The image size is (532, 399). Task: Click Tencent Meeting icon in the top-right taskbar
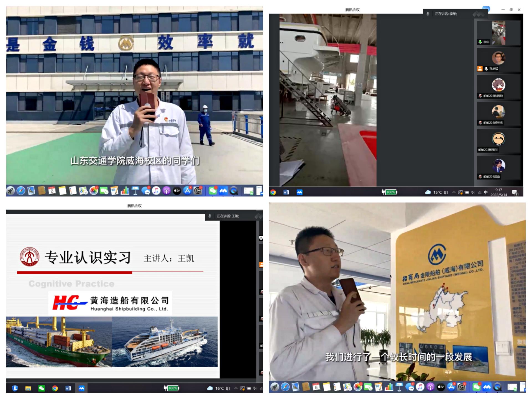[300, 192]
